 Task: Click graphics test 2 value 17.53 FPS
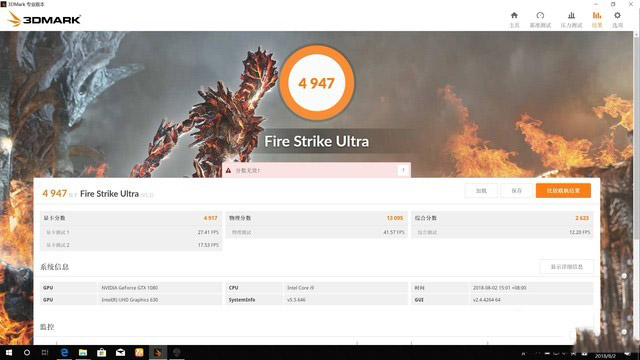click(208, 245)
